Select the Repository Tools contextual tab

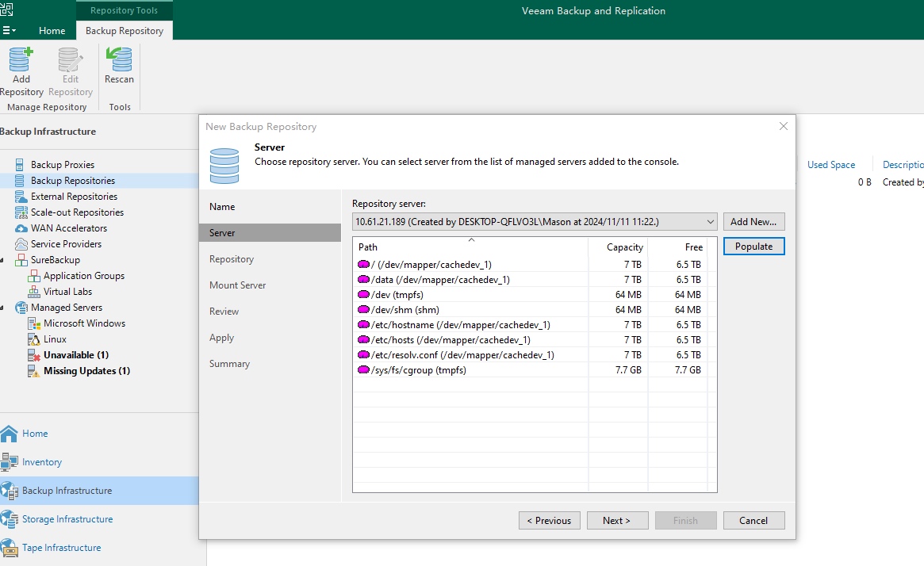pos(124,10)
